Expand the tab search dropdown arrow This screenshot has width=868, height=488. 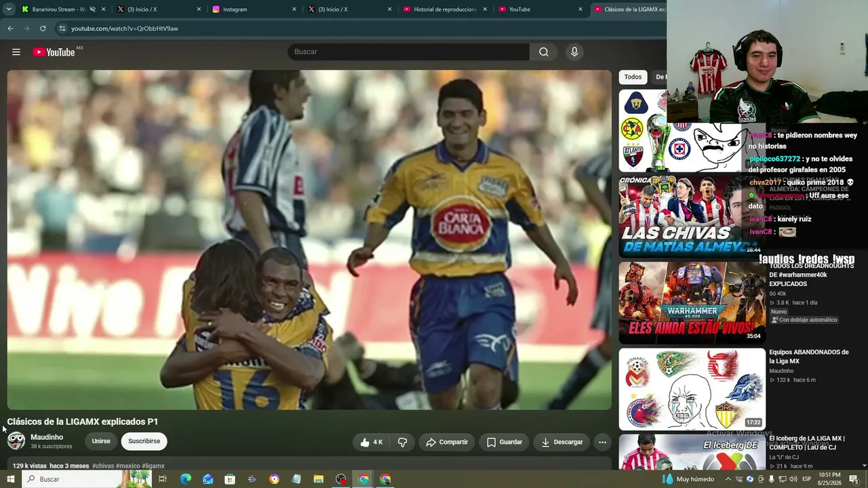9,9
